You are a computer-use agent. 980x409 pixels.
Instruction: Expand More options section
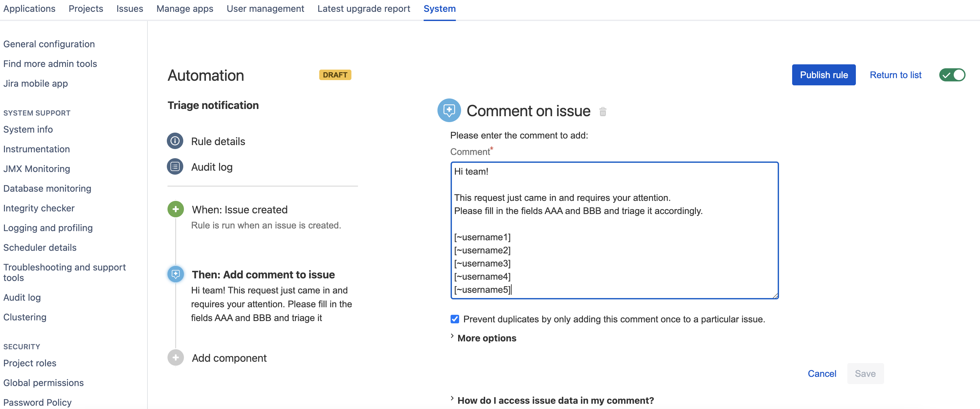point(487,338)
